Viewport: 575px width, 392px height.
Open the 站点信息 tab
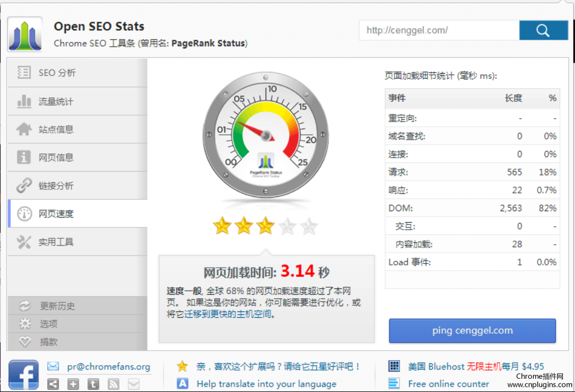(x=77, y=130)
